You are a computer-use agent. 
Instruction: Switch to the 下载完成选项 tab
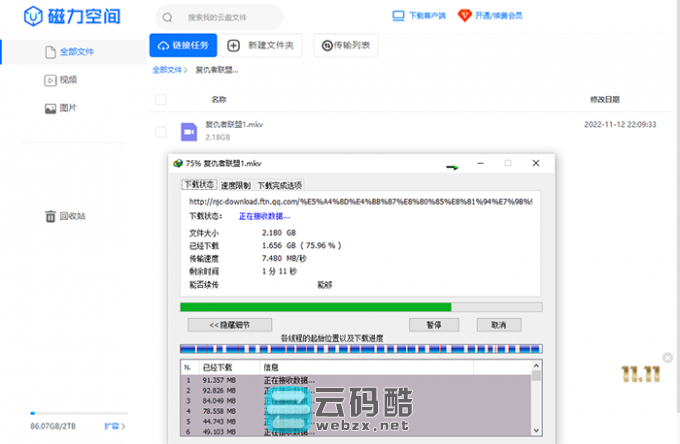(279, 185)
